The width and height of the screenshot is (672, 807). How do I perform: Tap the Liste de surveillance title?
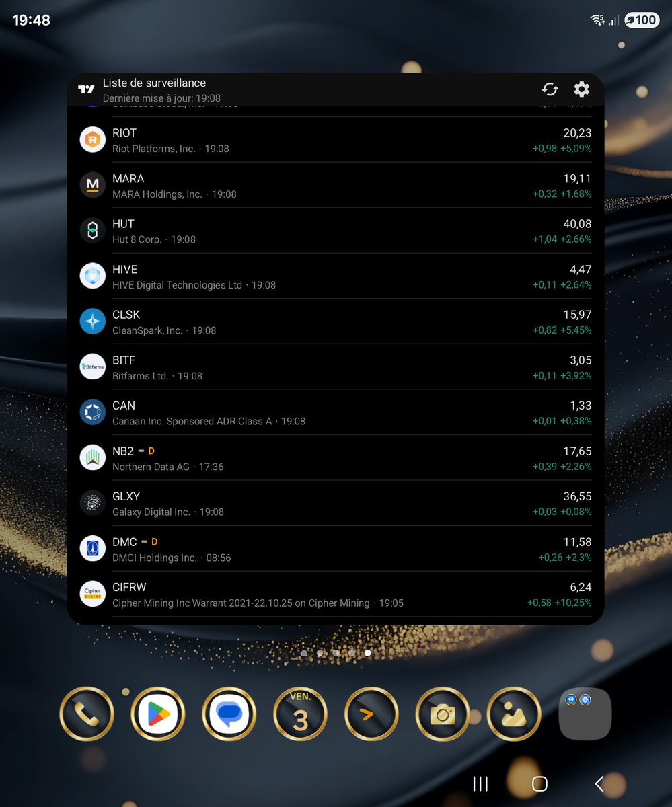point(154,83)
